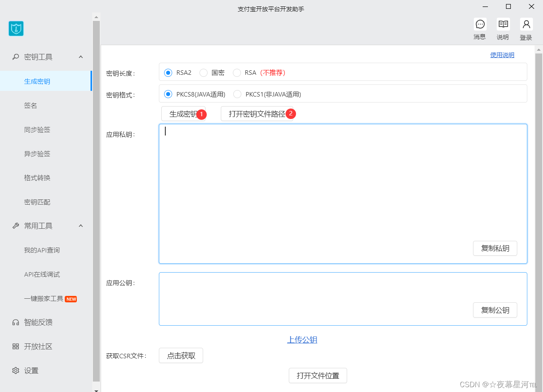Click the 打开密钥文件路径 button
543x392 pixels.
[x=257, y=114]
